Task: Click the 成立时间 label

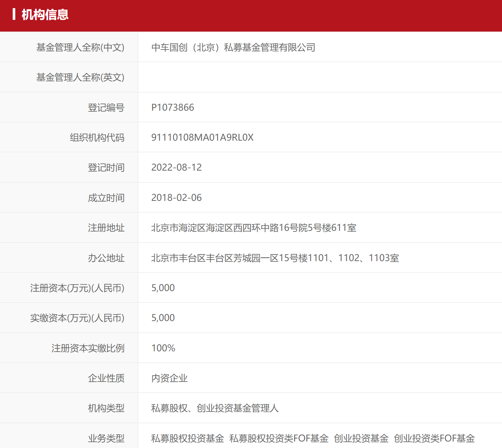Action: click(106, 198)
